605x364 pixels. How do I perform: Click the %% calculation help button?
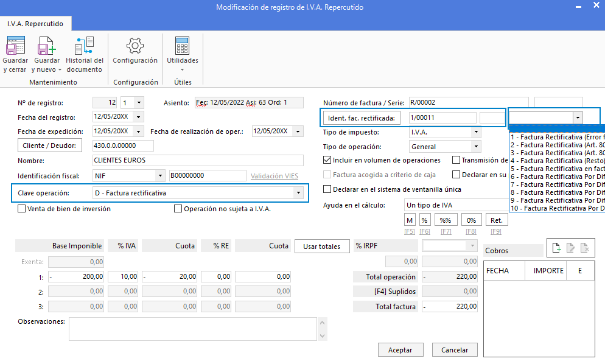pyautogui.click(x=446, y=220)
